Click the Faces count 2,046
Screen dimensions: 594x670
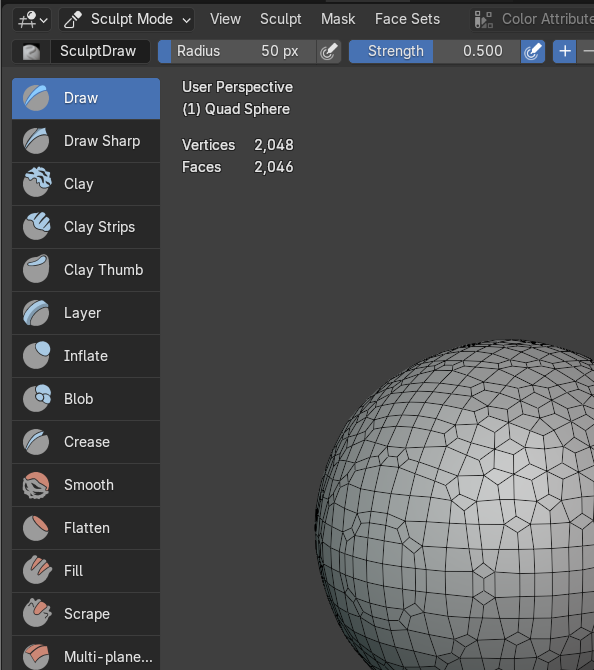(x=274, y=167)
